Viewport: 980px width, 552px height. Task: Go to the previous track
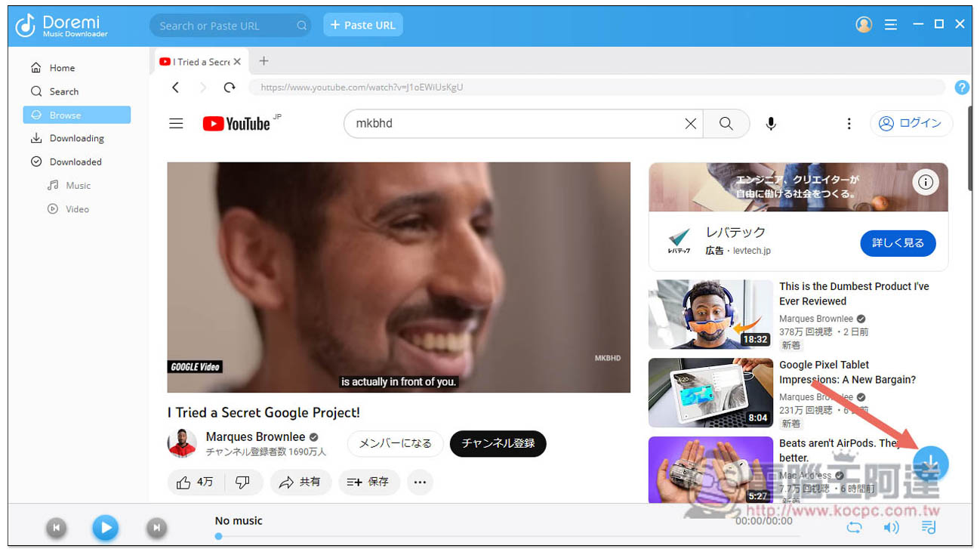coord(56,528)
